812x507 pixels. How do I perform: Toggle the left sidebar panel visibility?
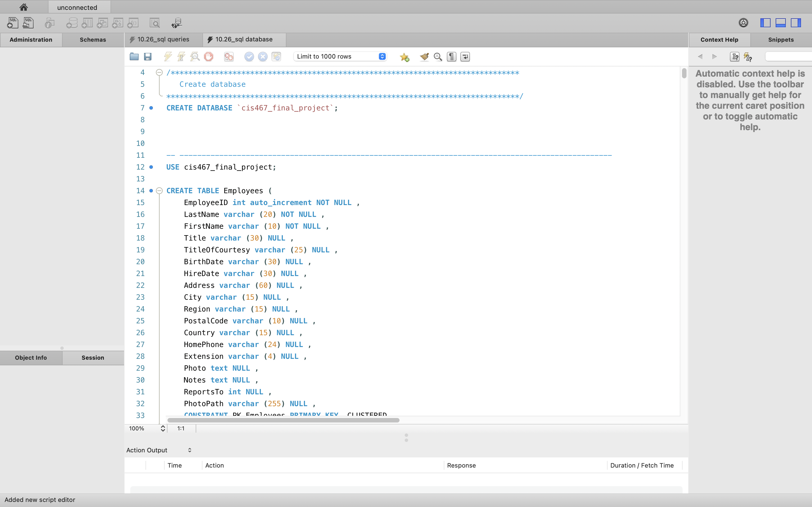pyautogui.click(x=765, y=23)
